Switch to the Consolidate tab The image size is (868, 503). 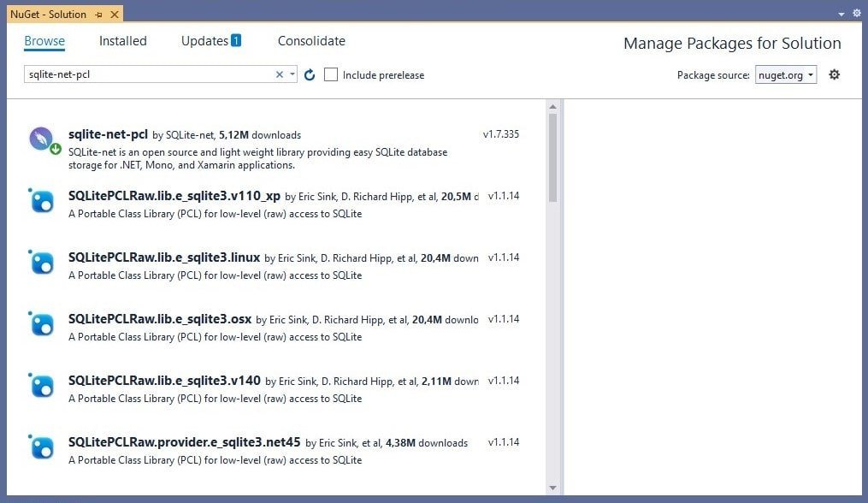311,41
